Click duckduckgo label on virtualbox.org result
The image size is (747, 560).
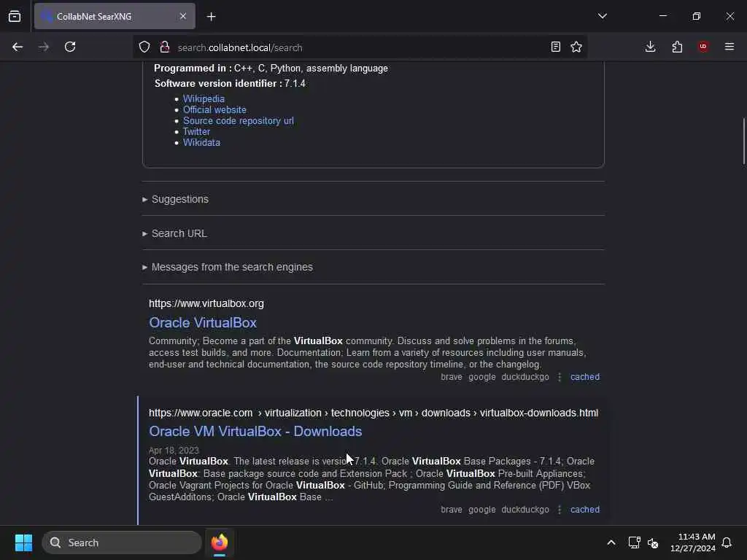525,377
